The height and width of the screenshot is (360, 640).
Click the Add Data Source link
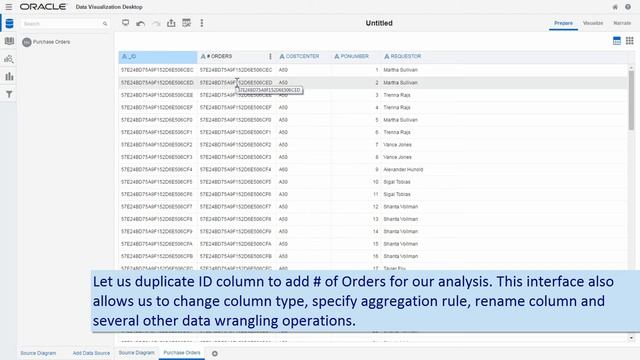[x=91, y=353]
